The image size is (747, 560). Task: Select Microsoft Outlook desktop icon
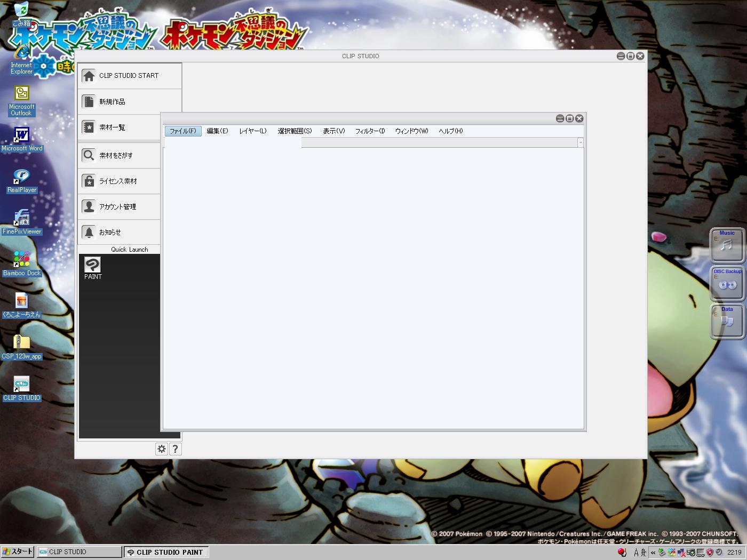coord(21,101)
